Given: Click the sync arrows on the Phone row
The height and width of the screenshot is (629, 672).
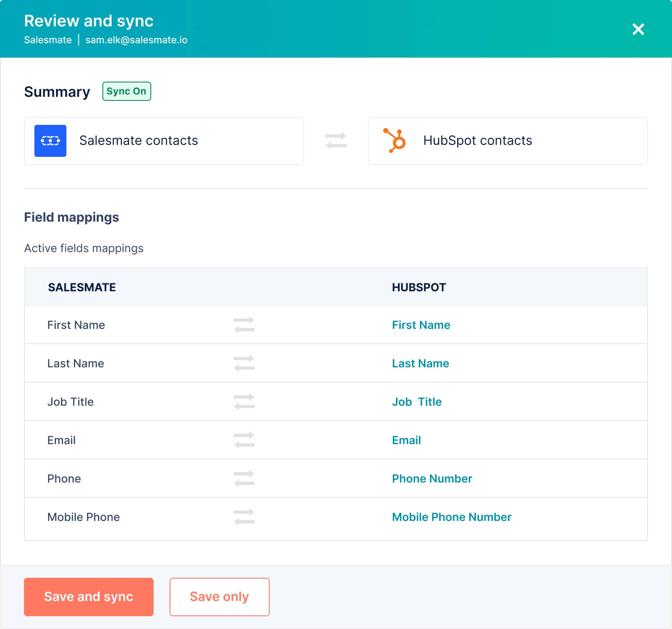Looking at the screenshot, I should [x=244, y=478].
